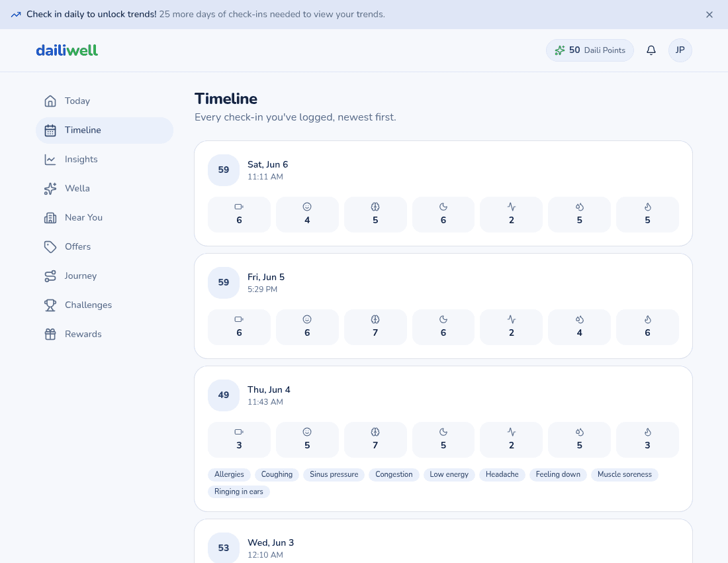
Task: Click the score 49 badge for Thu, Jun 4
Action: pyautogui.click(x=223, y=395)
